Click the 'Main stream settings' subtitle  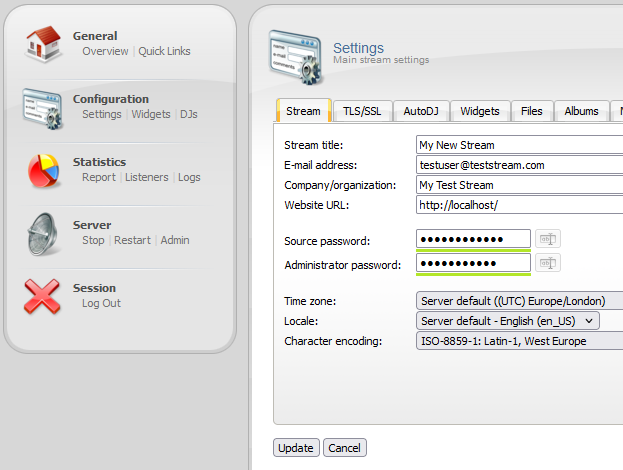(x=381, y=60)
